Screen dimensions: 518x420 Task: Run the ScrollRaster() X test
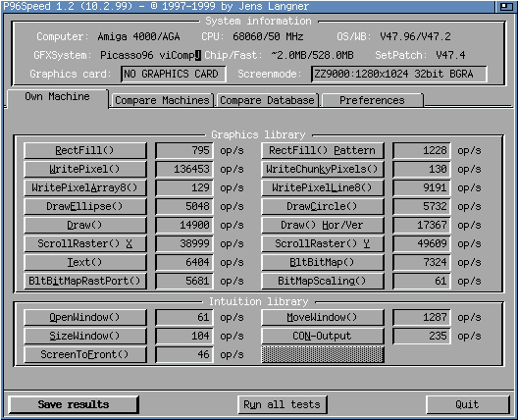click(85, 244)
